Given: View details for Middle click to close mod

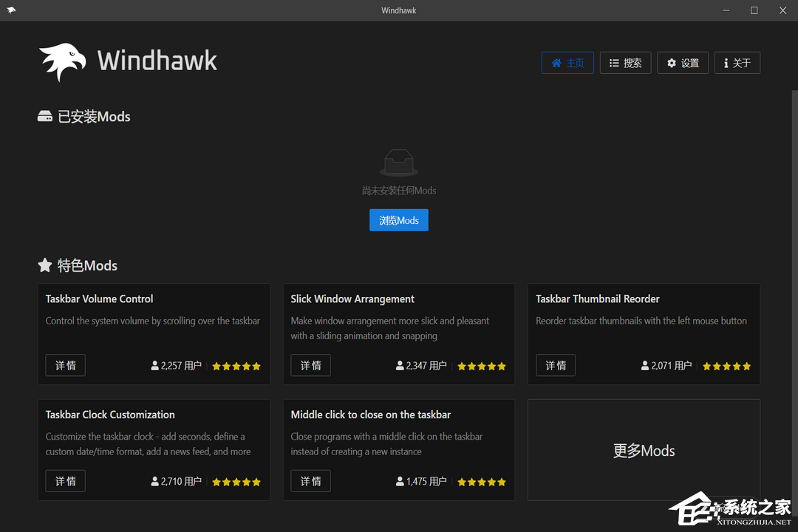Looking at the screenshot, I should tap(310, 481).
